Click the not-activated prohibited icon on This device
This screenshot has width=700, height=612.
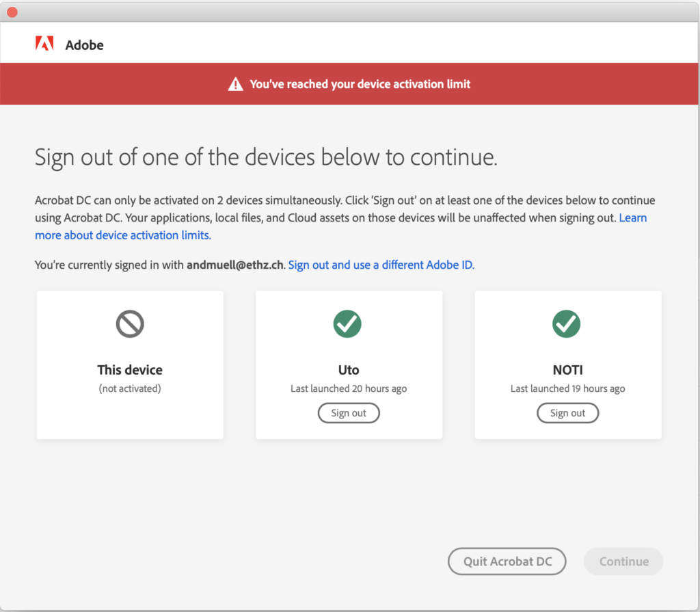point(130,324)
